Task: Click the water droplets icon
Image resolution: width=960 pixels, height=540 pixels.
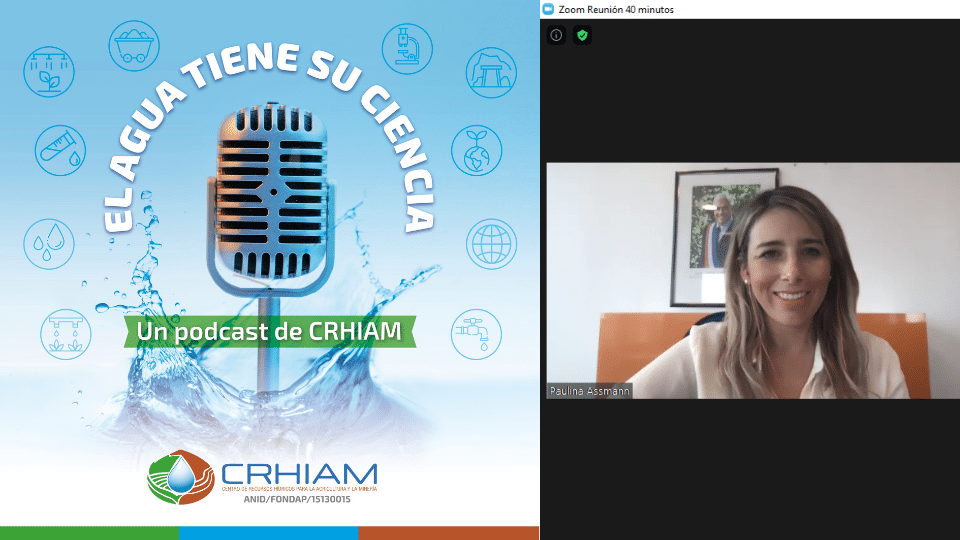Action: [x=49, y=244]
